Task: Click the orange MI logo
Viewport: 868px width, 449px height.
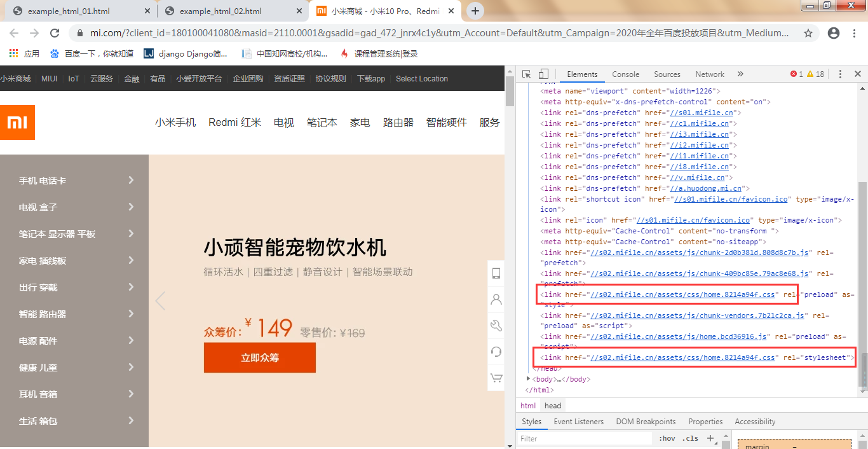Action: (17, 122)
